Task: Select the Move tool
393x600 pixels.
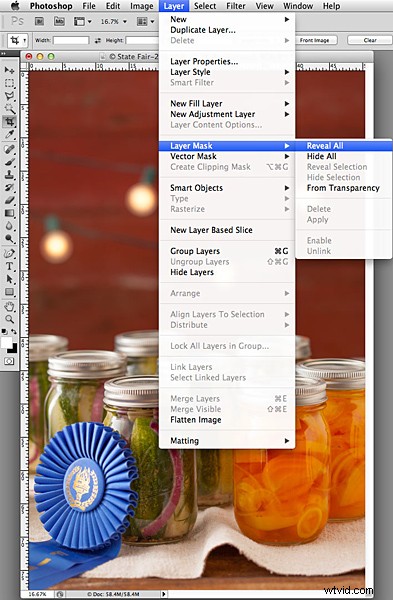Action: [9, 70]
